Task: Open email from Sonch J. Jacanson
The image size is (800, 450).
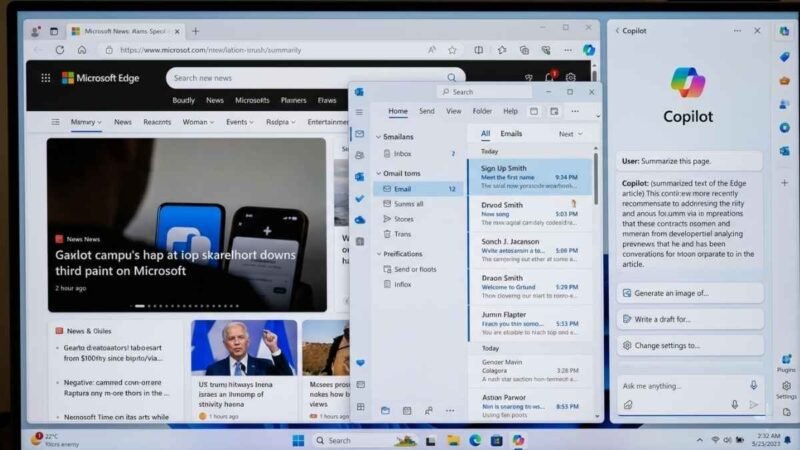Action: pos(530,250)
